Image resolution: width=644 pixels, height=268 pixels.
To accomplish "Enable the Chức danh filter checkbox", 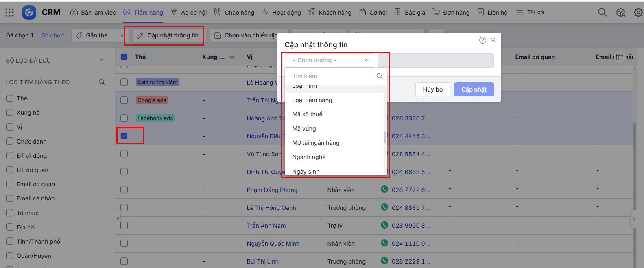I will [x=10, y=142].
